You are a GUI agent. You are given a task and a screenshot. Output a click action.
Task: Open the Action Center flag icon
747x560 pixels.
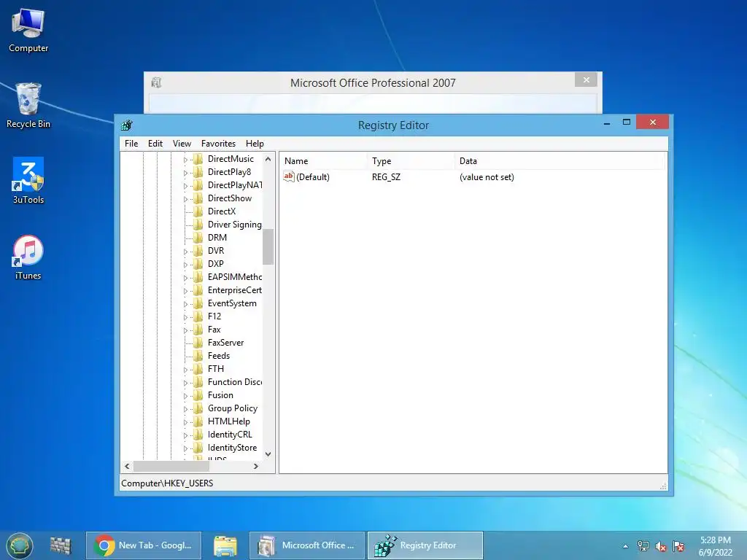(679, 546)
